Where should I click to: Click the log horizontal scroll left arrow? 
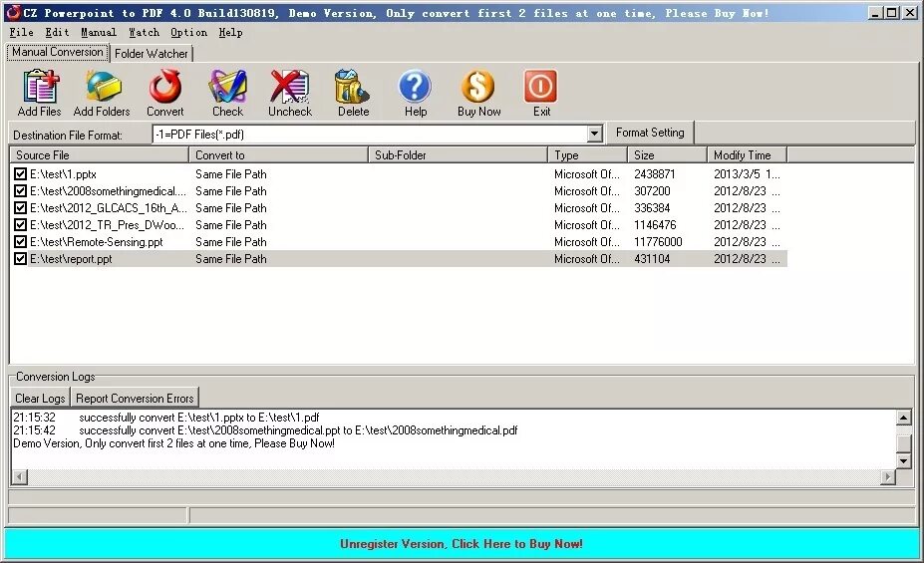coord(20,476)
